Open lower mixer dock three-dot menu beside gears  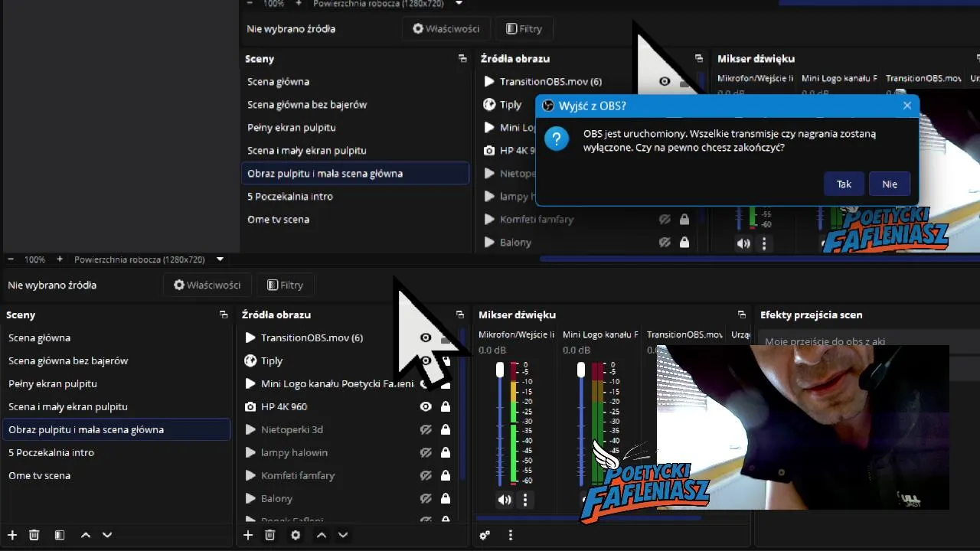(511, 535)
